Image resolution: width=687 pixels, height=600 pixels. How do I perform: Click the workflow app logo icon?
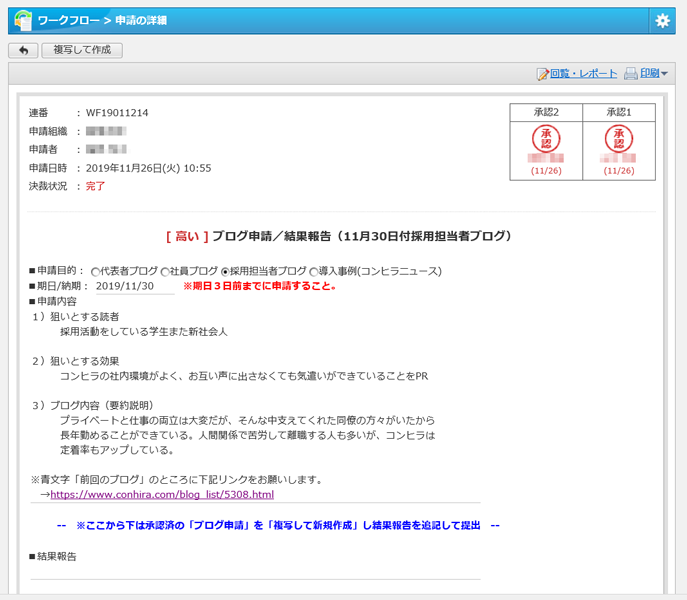[x=23, y=20]
